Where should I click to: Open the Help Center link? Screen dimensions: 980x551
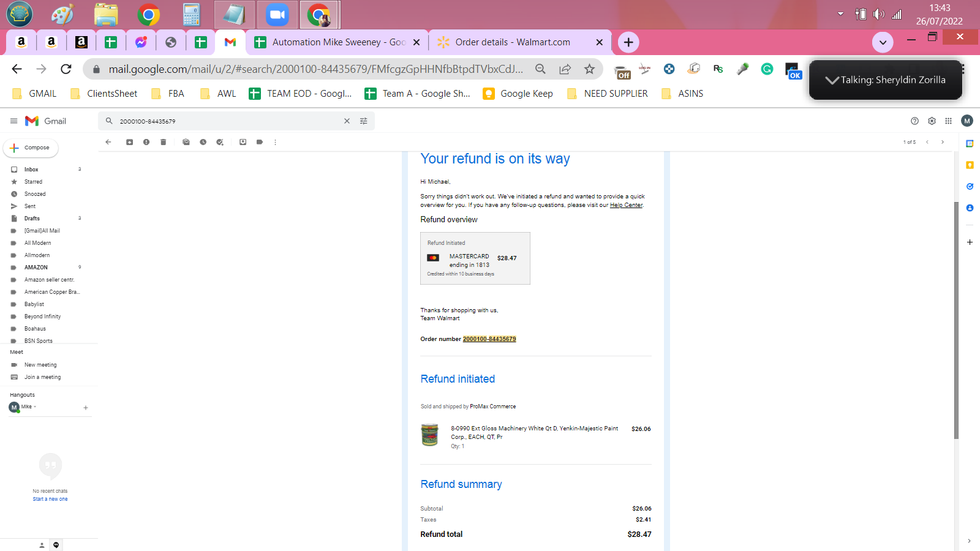tap(626, 205)
